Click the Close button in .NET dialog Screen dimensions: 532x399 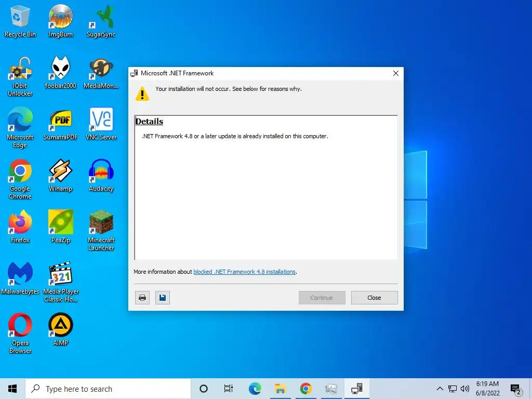(x=374, y=298)
